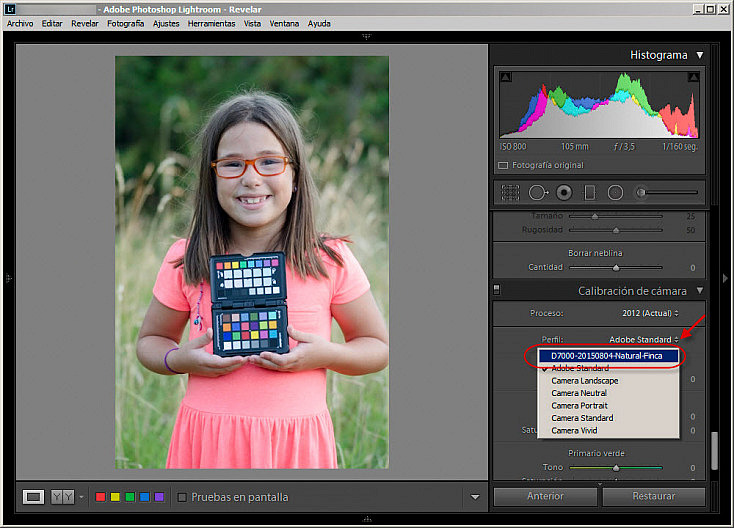Open the Vista menu
The width and height of the screenshot is (734, 528).
coord(252,23)
